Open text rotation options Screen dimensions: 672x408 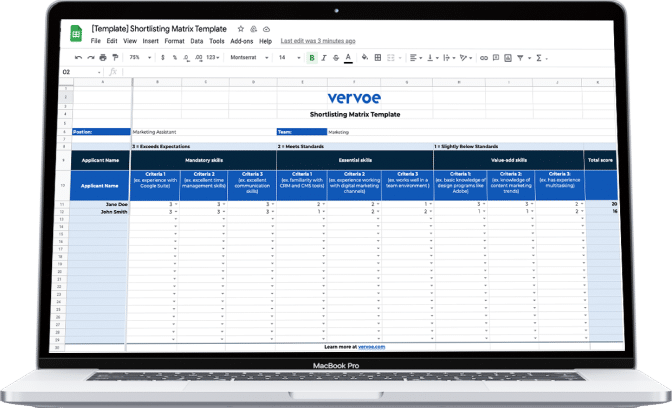point(466,57)
